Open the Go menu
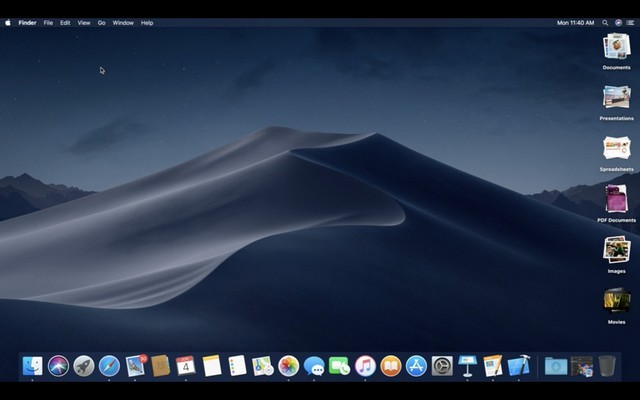 101,22
